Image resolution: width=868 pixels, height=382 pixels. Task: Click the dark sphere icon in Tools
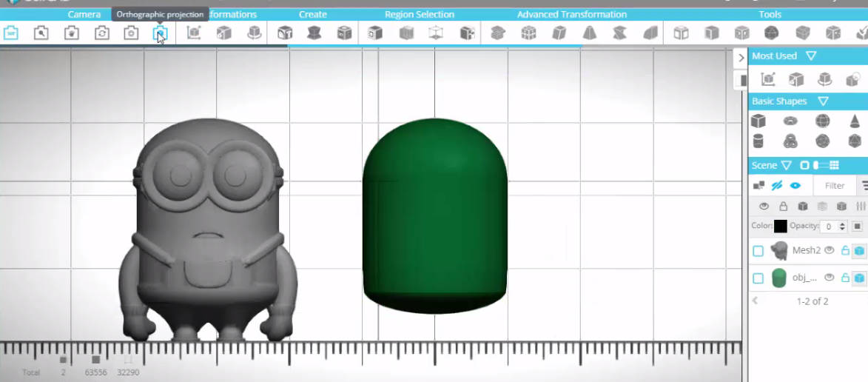pyautogui.click(x=771, y=33)
